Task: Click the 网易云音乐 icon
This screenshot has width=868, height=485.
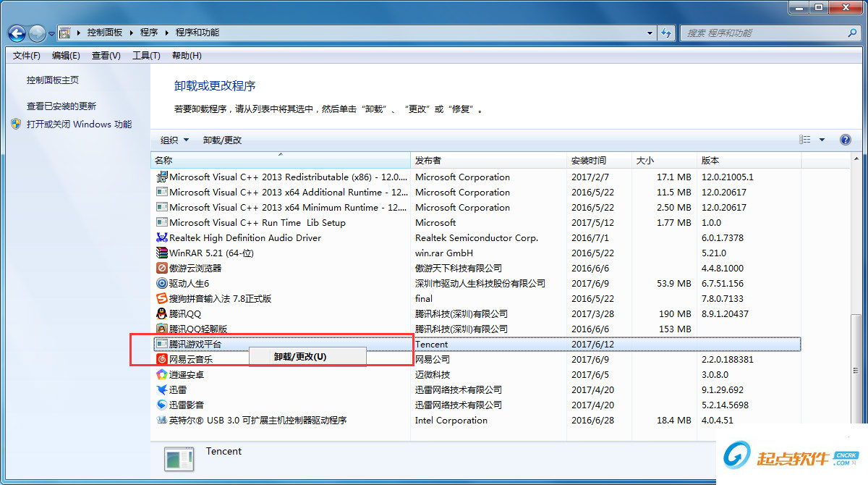Action: 161,359
